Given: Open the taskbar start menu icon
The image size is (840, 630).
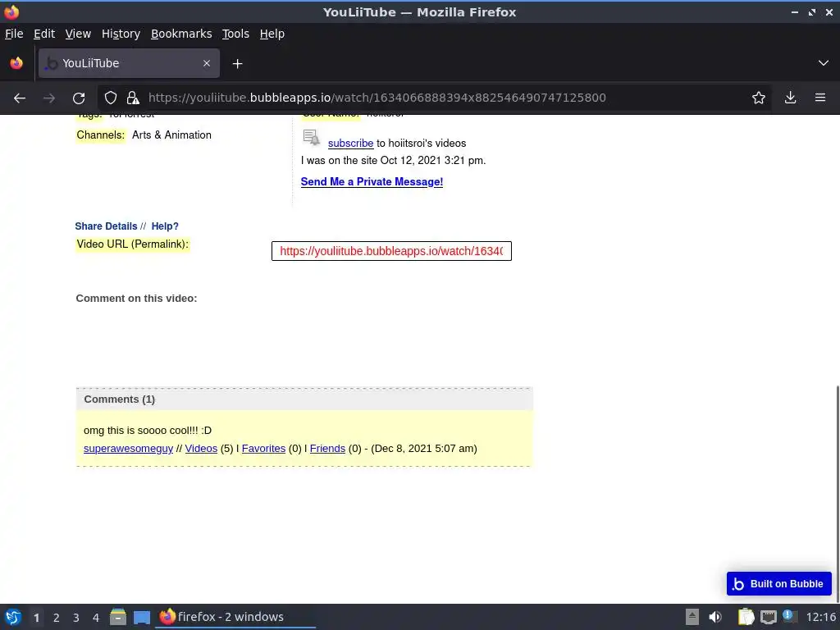Looking at the screenshot, I should tap(13, 617).
